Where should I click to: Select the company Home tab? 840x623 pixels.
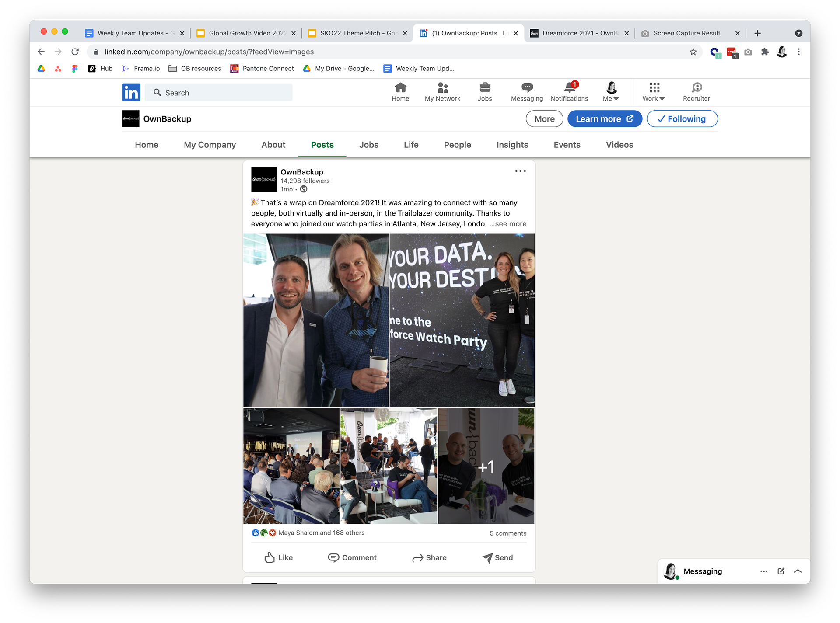[147, 145]
